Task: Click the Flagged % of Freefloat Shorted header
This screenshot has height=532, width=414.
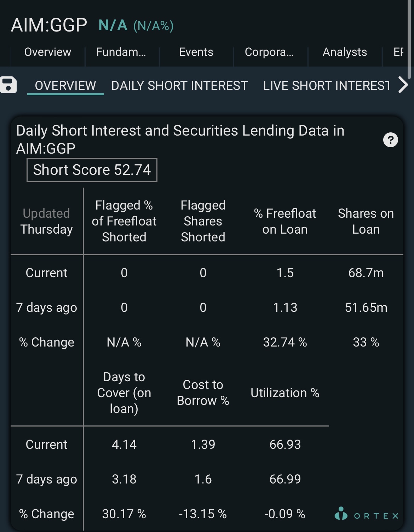Action: click(124, 221)
